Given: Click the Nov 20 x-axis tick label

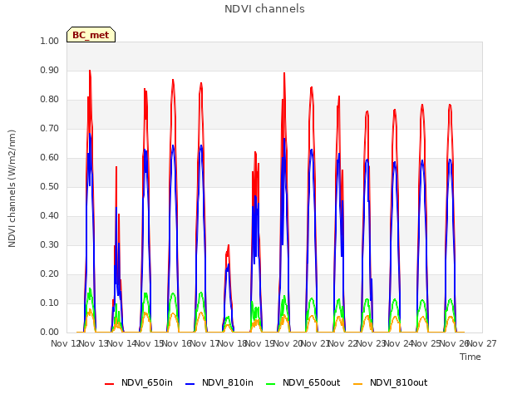Looking at the screenshot, I should tap(288, 343).
